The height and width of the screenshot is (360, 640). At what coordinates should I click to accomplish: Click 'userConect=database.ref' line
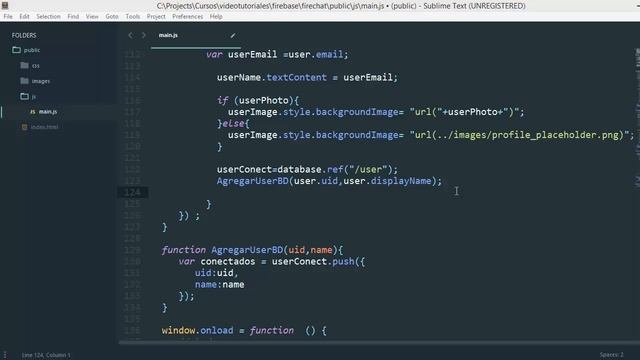click(307, 169)
